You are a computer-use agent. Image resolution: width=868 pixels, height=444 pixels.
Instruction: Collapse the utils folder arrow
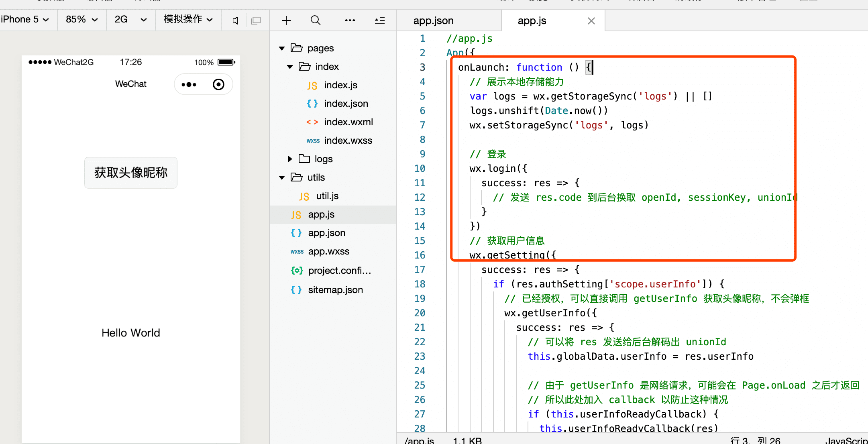coord(282,177)
